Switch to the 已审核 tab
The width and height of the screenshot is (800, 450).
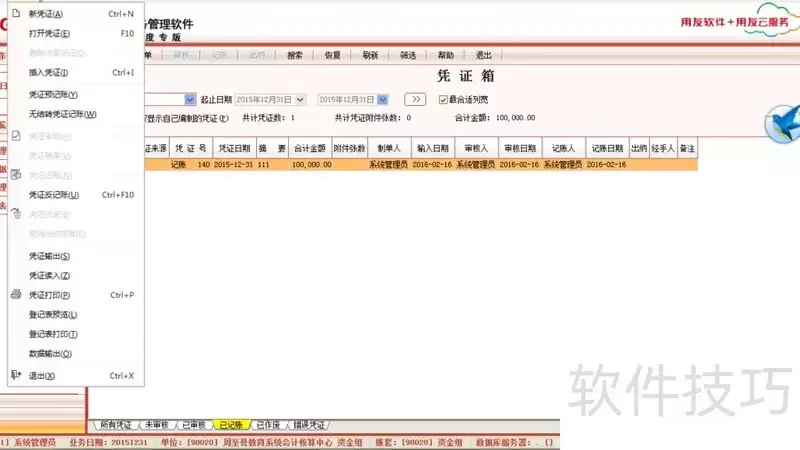click(x=194, y=424)
